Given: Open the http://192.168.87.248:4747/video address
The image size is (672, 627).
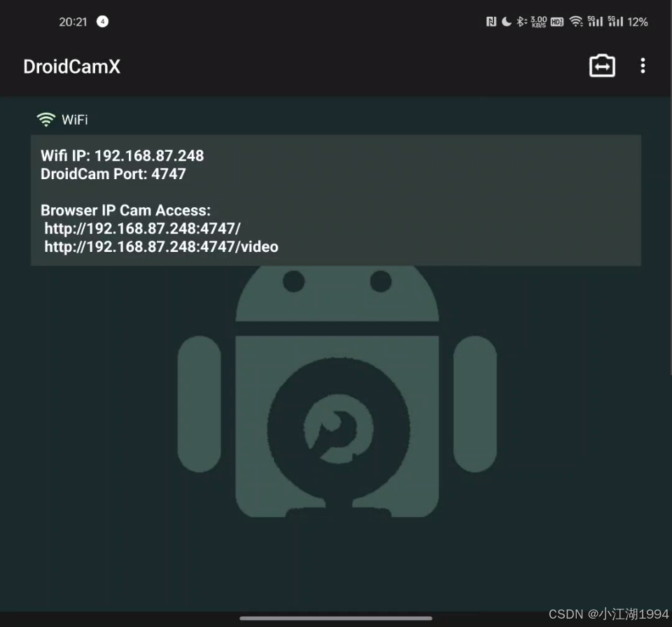Looking at the screenshot, I should point(161,247).
